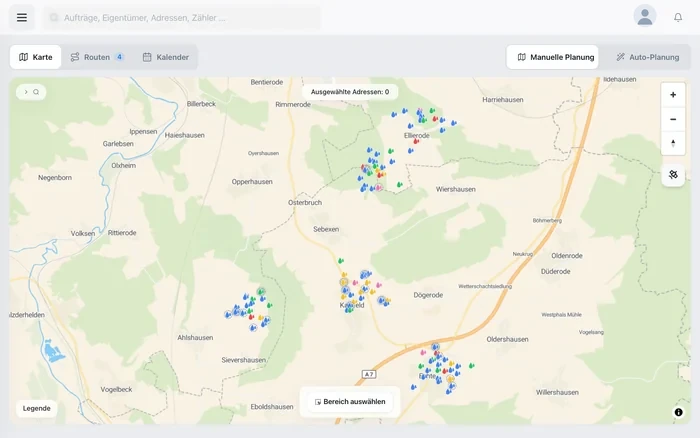The height and width of the screenshot is (438, 700).
Task: Click the Wiershausen place label
Action: click(455, 189)
